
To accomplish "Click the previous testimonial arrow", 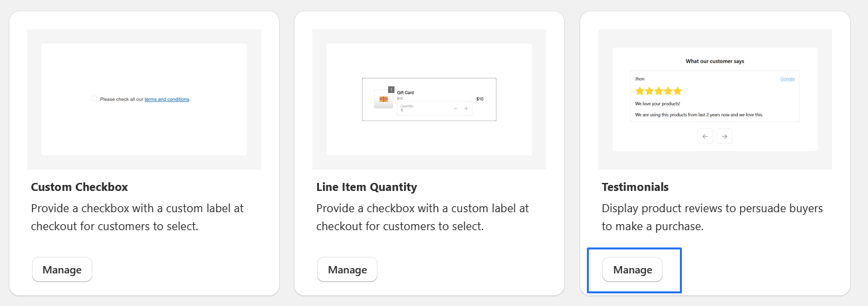I will 705,136.
